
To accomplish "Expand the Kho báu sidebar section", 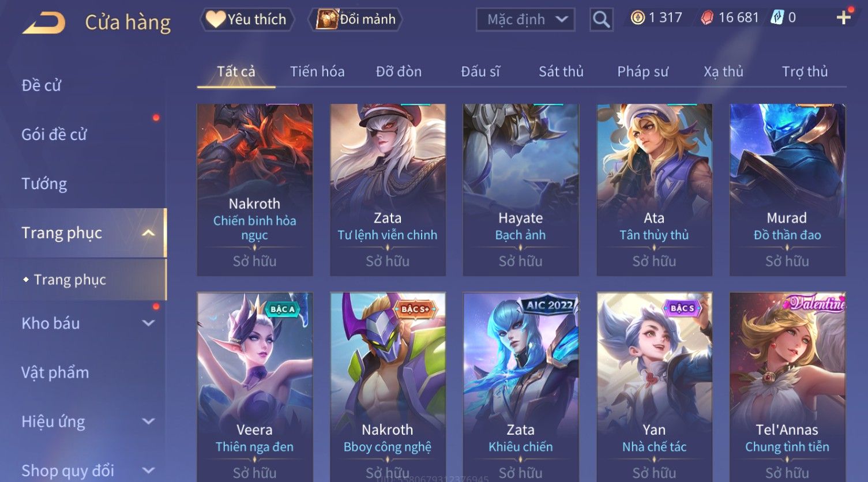I will [148, 323].
